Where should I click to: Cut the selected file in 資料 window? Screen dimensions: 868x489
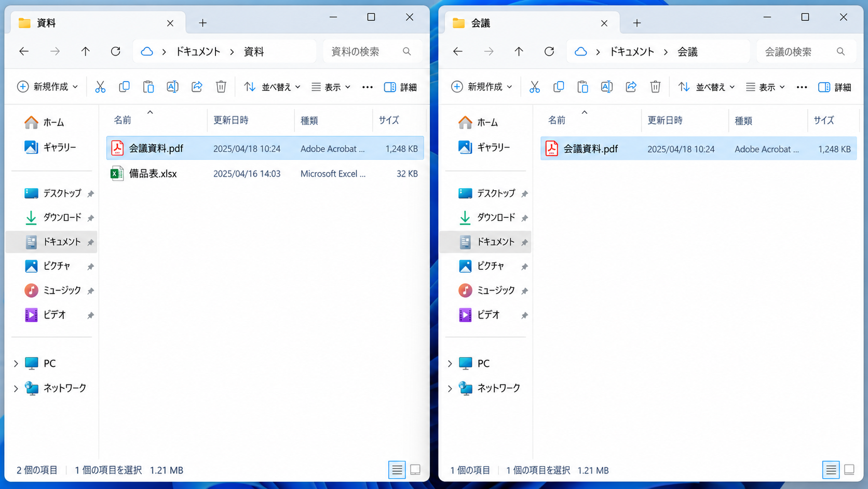[100, 87]
